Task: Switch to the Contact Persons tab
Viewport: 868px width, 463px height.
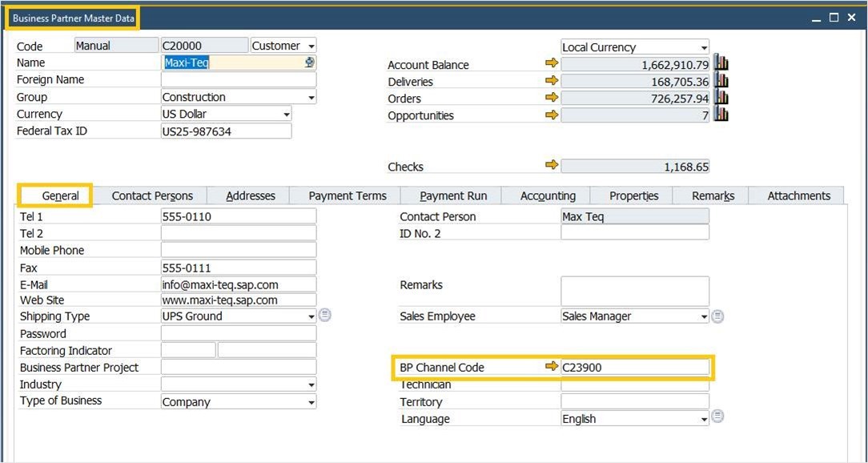Action: pos(152,195)
